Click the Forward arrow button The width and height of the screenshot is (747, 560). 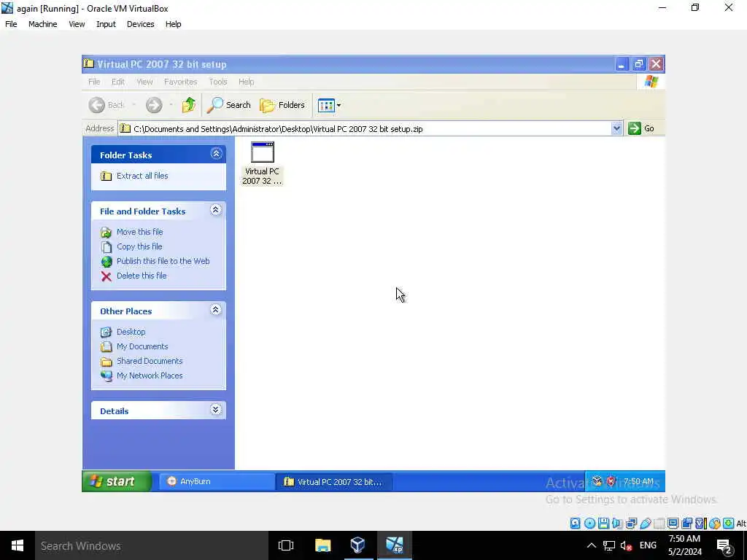pos(154,105)
